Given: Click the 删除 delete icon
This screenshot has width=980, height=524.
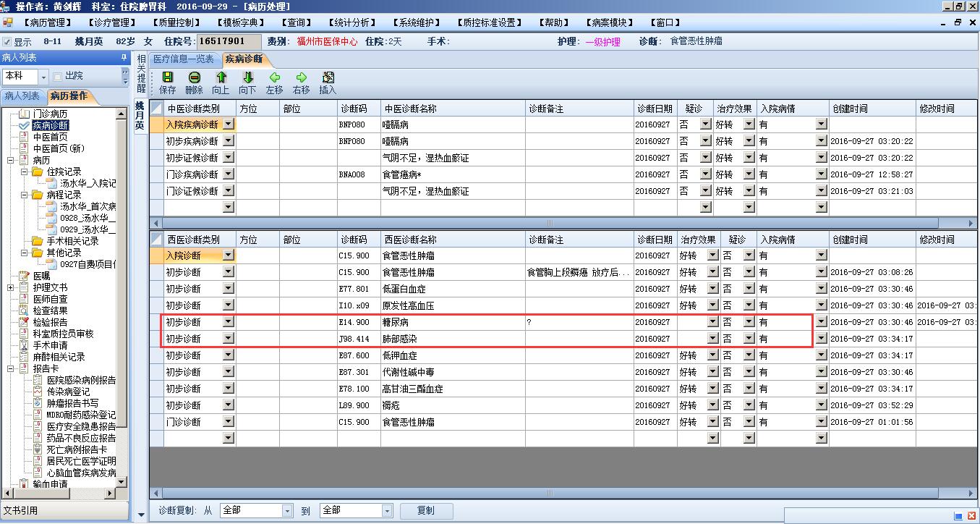Looking at the screenshot, I should (195, 77).
